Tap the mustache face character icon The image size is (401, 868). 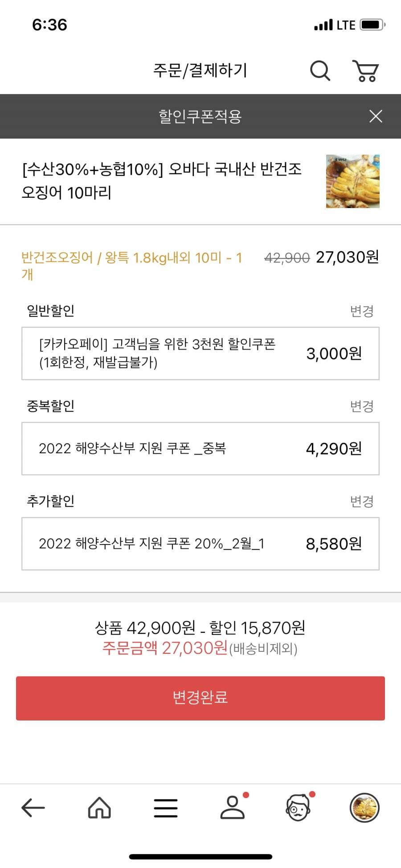(x=298, y=807)
